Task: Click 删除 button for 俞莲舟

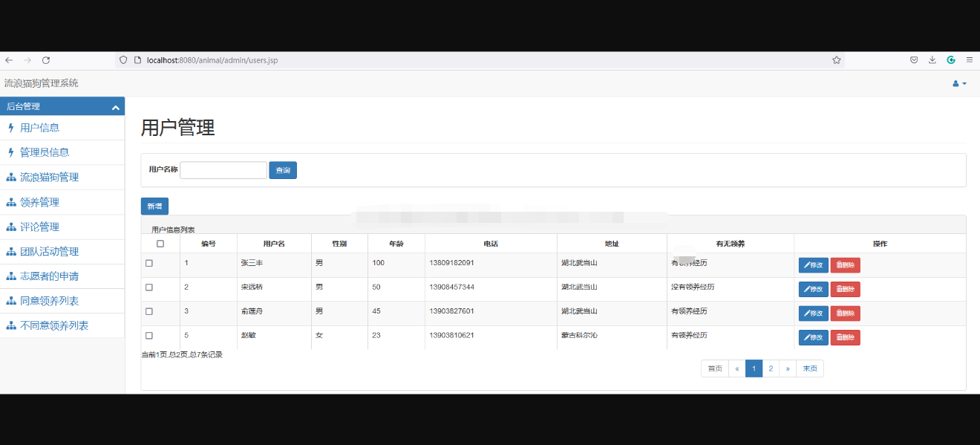Action: [x=846, y=314]
